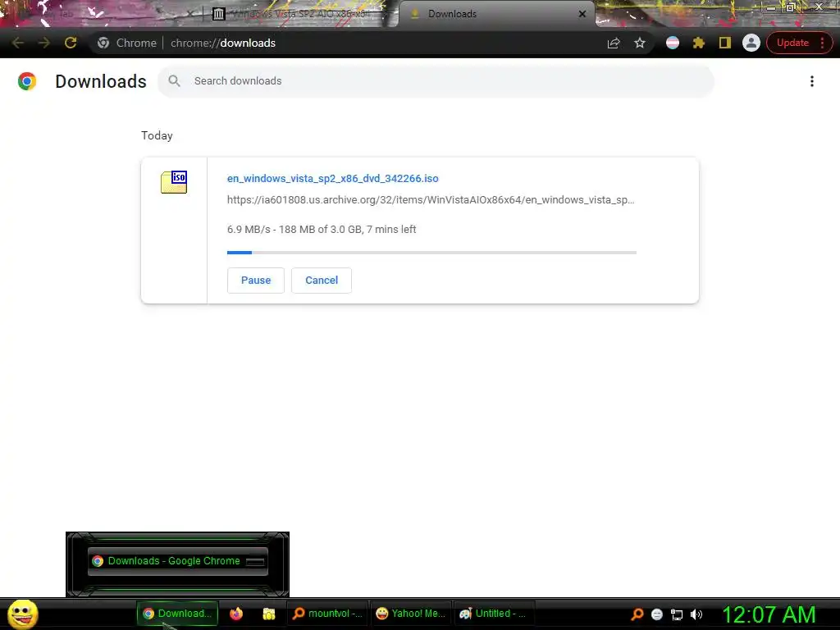Screen dimensions: 840x630
Task: Select the Download... Chrome taskbar button
Action: click(177, 614)
